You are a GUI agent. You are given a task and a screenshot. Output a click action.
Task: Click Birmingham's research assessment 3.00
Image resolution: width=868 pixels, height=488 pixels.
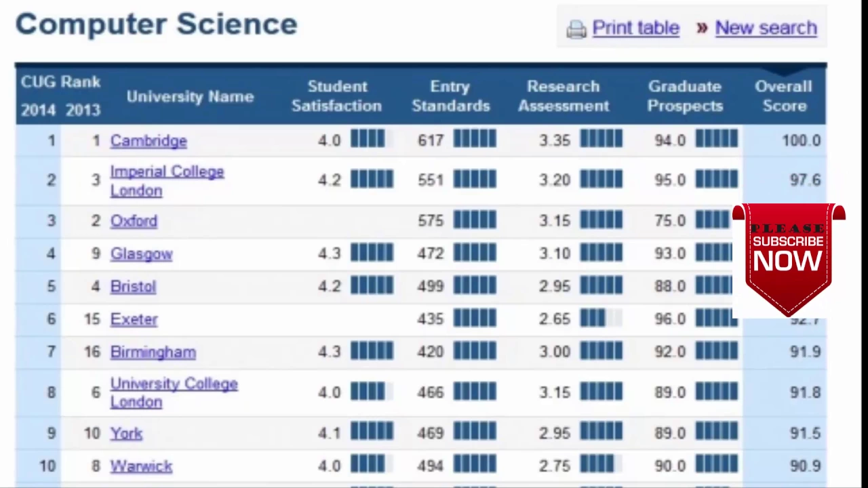coord(555,351)
